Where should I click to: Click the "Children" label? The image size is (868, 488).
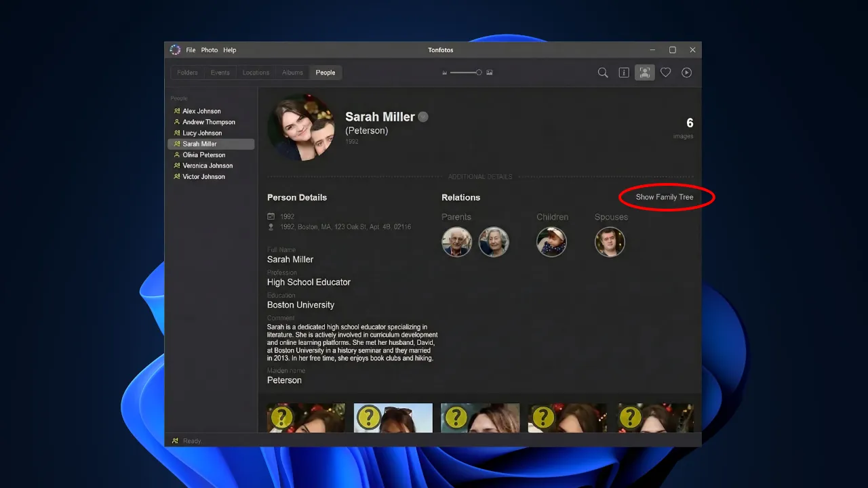(x=553, y=217)
